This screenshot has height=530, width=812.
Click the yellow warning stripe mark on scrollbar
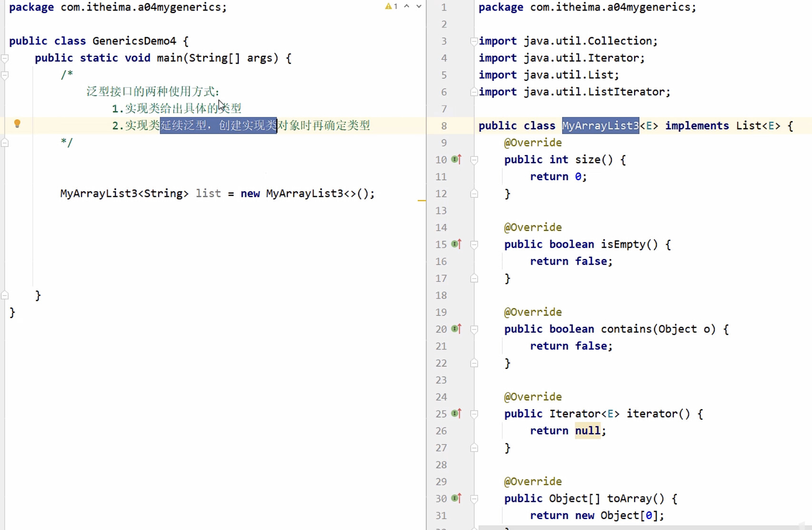(421, 201)
